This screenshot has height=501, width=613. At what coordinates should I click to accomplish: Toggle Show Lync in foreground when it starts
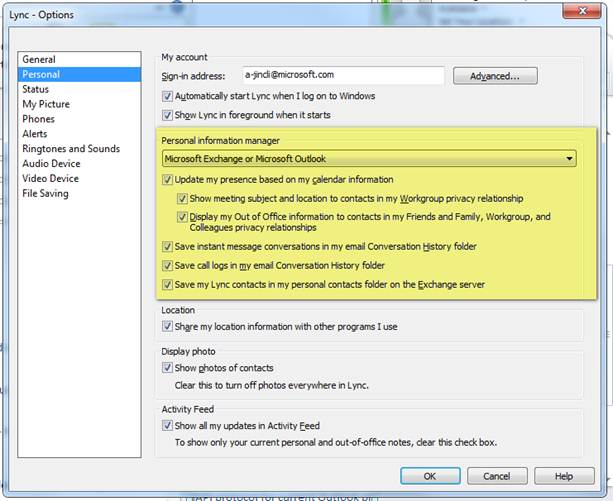coord(167,115)
